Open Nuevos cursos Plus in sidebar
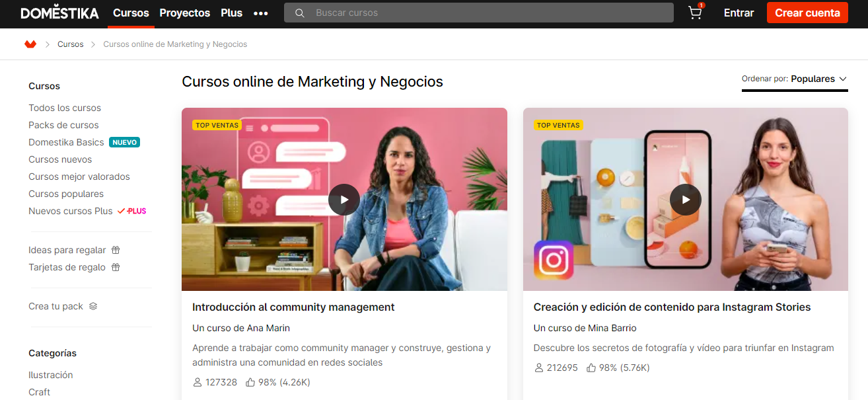868x400 pixels. coord(71,211)
